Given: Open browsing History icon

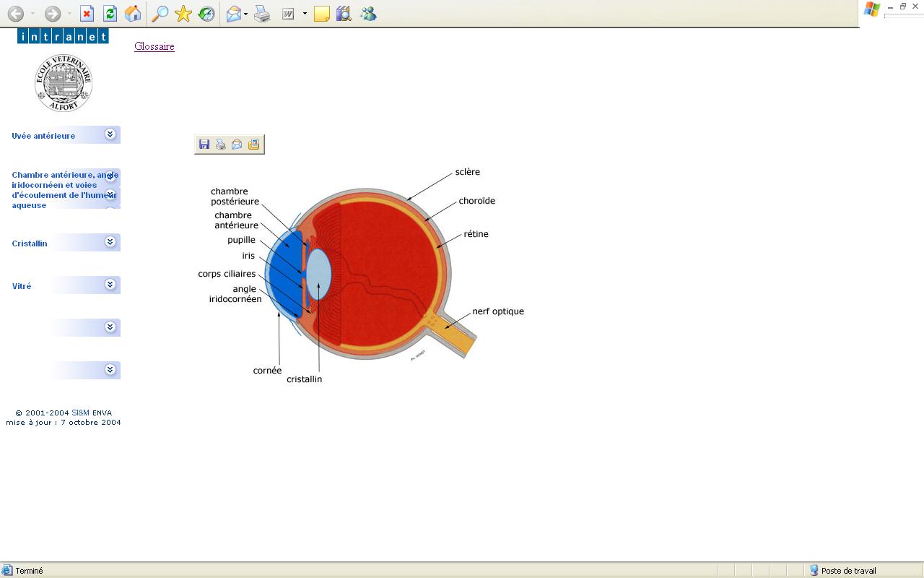Looking at the screenshot, I should tap(206, 14).
